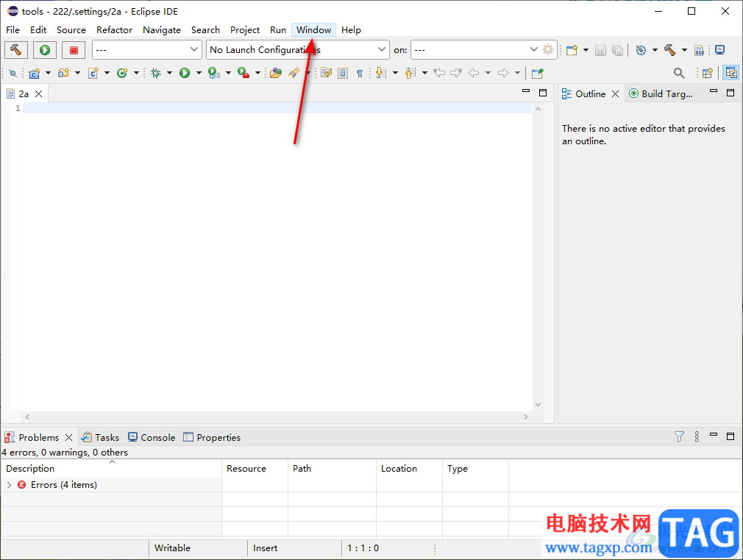
Task: Switch to the Tasks tab
Action: [x=101, y=437]
